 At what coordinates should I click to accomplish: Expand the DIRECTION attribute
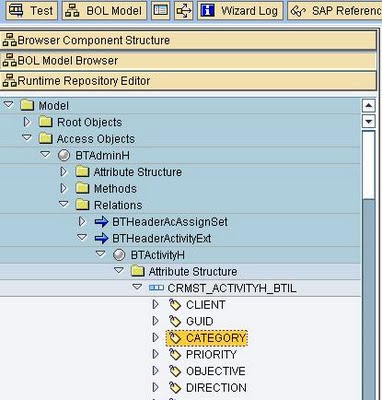[x=155, y=387]
